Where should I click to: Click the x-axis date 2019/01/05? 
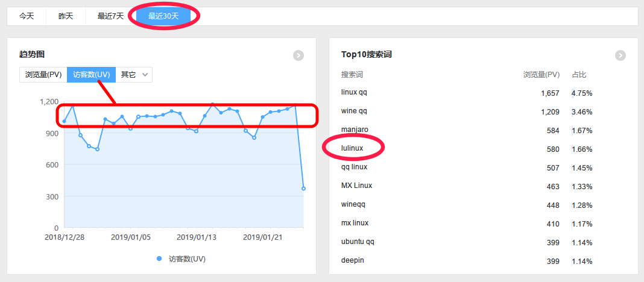(x=131, y=237)
